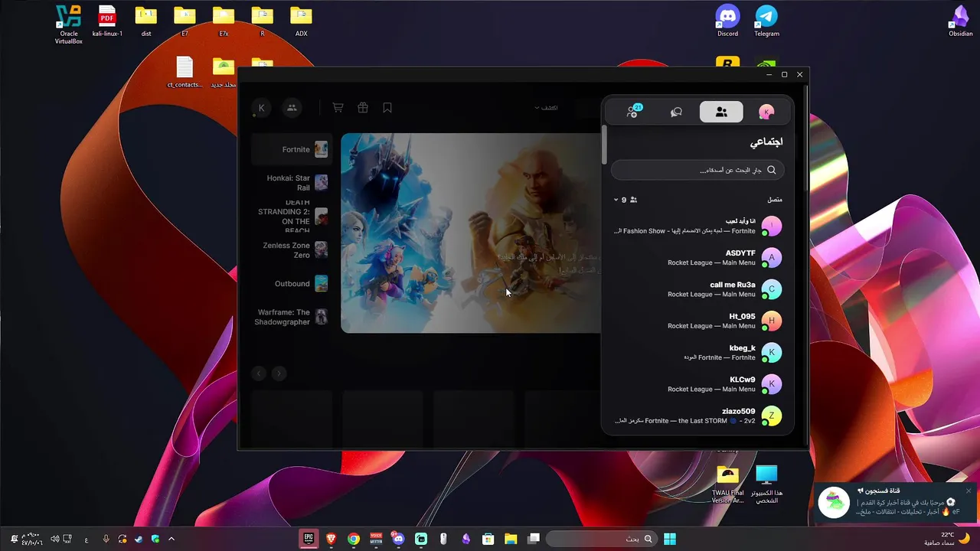The image size is (980, 551).
Task: Select friend ziazo509
Action: coord(697,416)
